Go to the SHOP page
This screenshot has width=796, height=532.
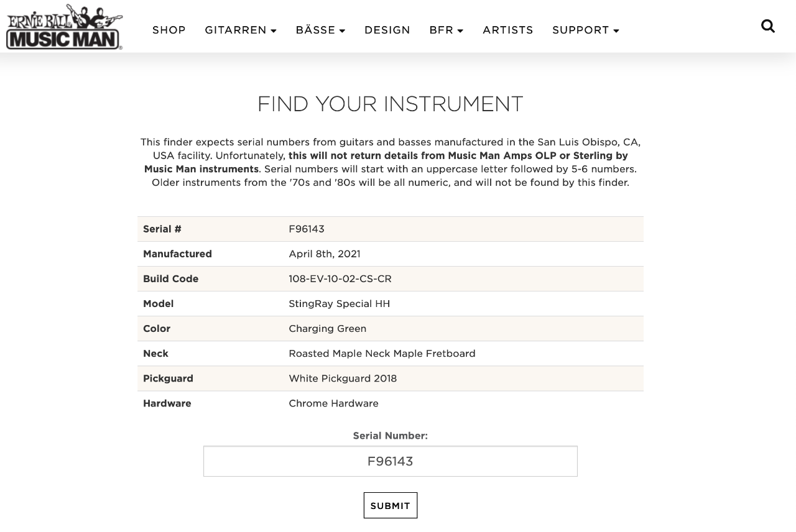tap(169, 30)
